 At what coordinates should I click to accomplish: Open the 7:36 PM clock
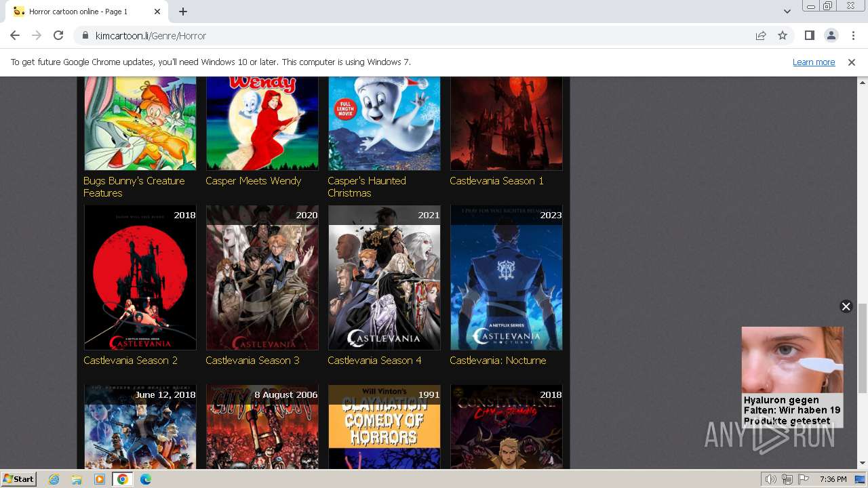833,479
